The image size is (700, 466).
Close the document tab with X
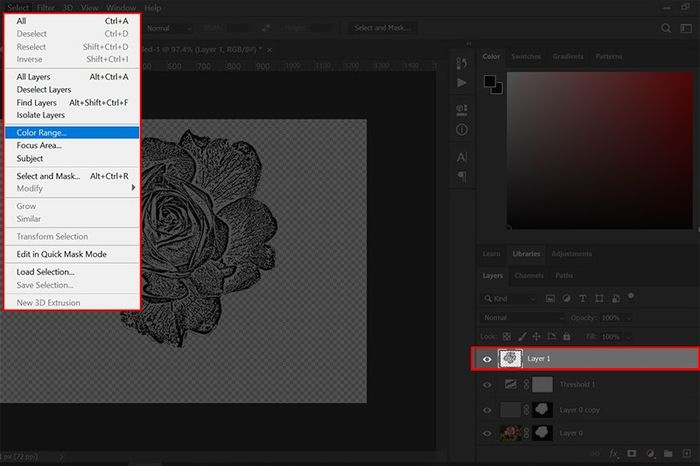click(x=269, y=50)
